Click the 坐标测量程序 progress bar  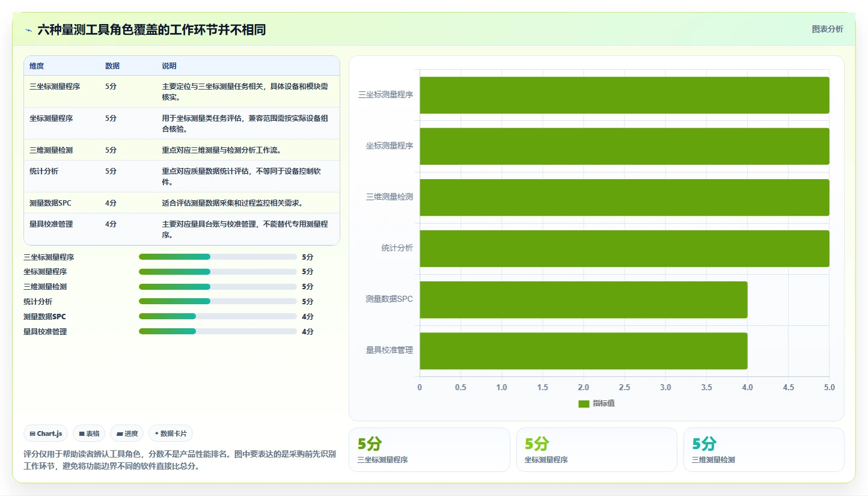coord(218,272)
